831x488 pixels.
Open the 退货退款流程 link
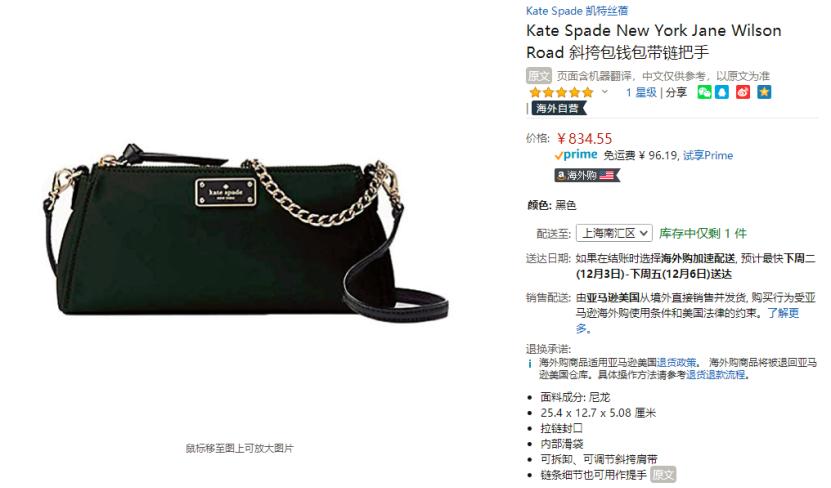pyautogui.click(x=715, y=375)
